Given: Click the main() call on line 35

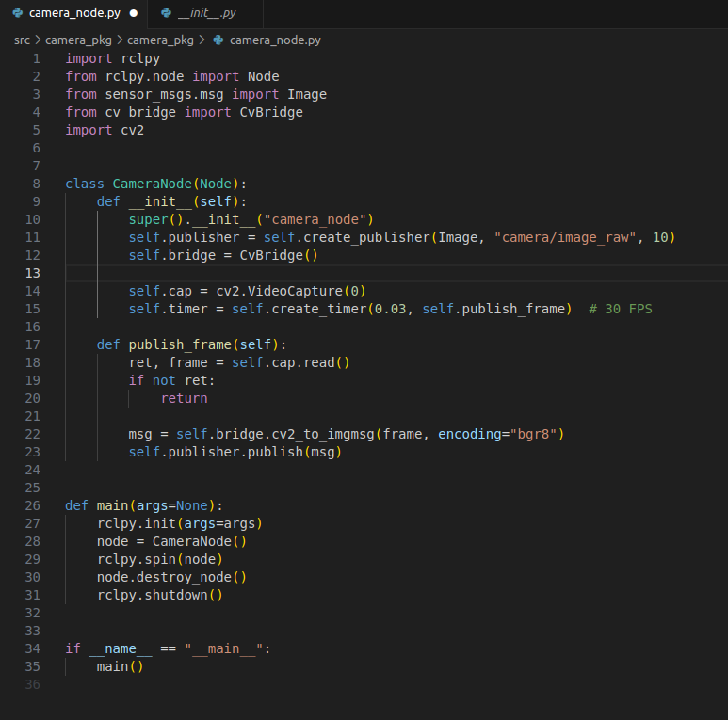Looking at the screenshot, I should 120,666.
